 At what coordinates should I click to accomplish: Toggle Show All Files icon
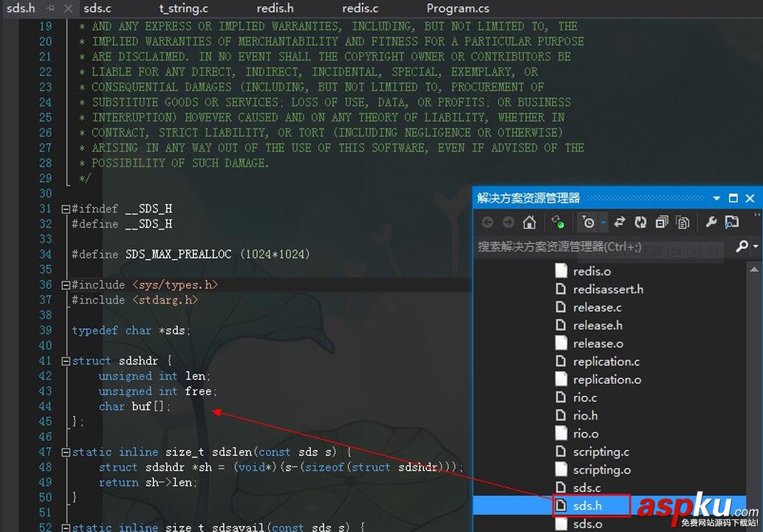(x=682, y=222)
